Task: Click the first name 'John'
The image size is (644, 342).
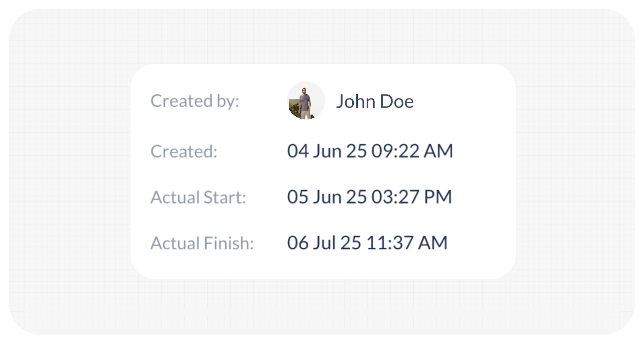Action: click(356, 101)
